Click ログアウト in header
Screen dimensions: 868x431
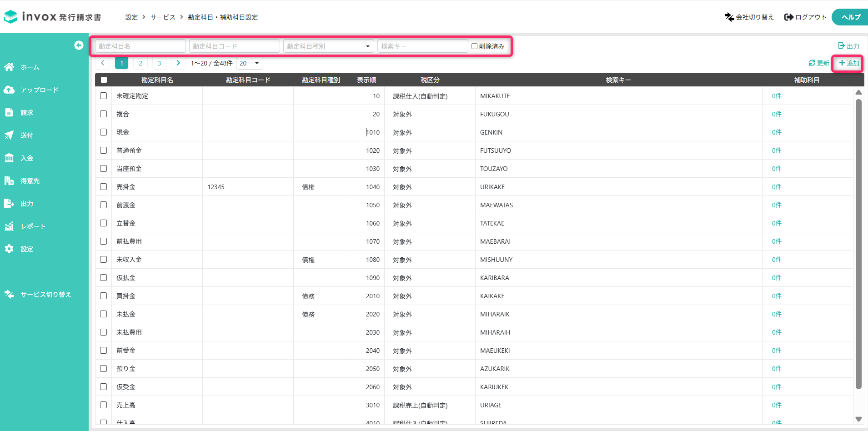(x=805, y=17)
